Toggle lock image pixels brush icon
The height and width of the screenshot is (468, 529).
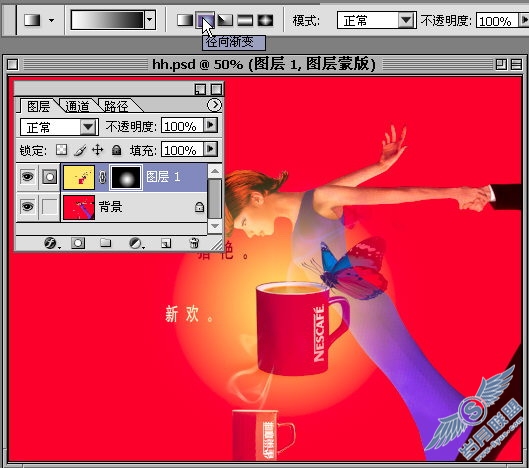[x=80, y=150]
